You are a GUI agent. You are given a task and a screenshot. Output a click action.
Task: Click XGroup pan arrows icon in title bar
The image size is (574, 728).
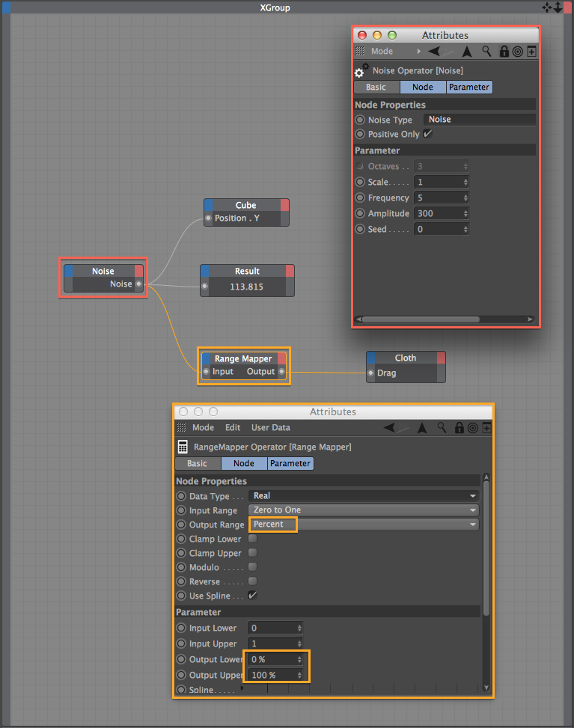546,7
